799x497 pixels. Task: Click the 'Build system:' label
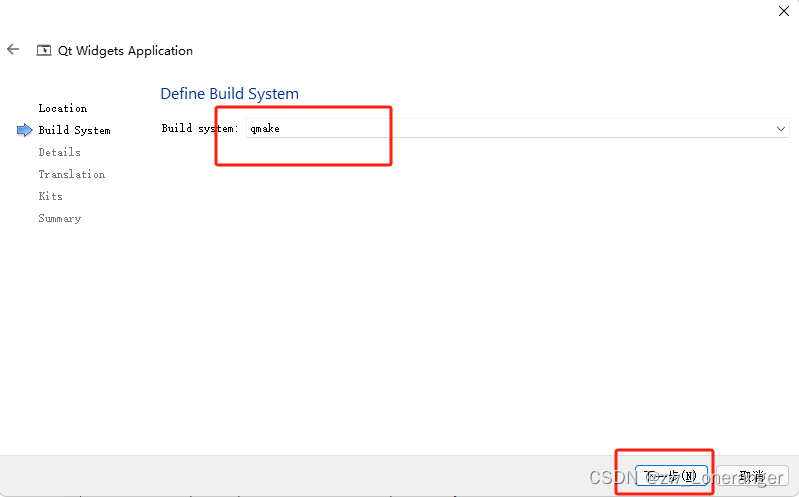(x=200, y=128)
